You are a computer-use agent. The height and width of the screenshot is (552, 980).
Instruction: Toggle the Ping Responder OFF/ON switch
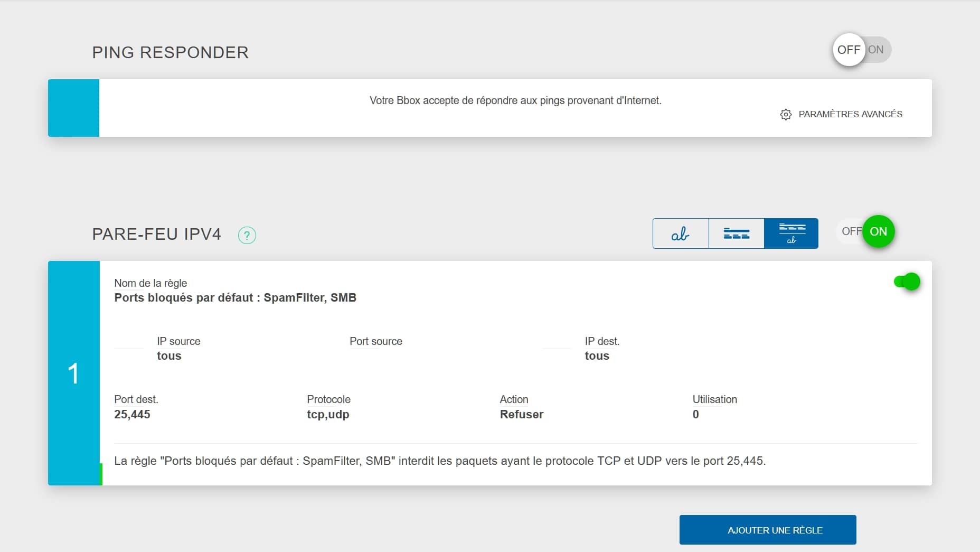coord(862,50)
